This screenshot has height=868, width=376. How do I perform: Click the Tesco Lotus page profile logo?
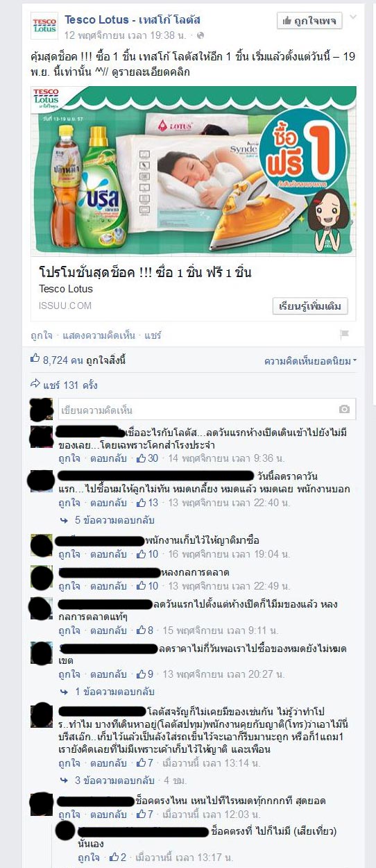tap(44, 26)
